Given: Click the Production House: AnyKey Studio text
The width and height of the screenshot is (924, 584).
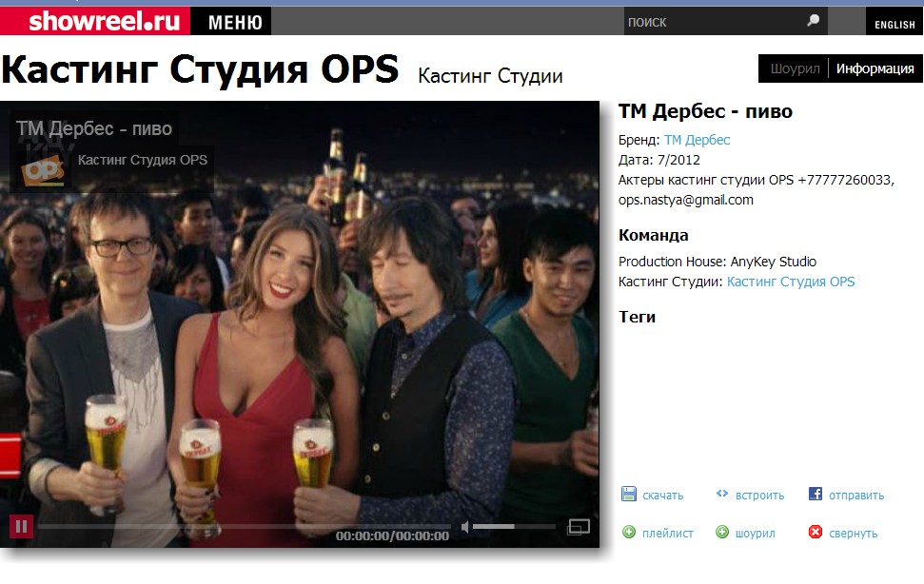Looking at the screenshot, I should coord(718,262).
